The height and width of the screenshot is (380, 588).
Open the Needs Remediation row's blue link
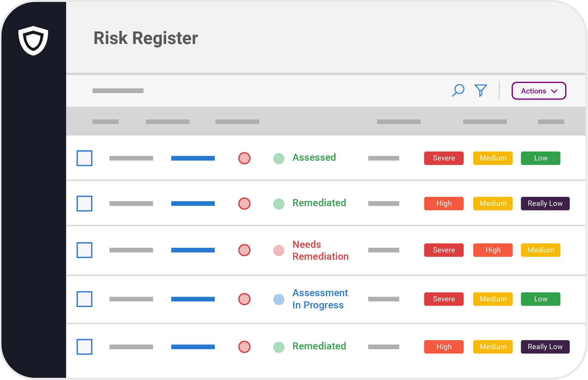pos(193,250)
